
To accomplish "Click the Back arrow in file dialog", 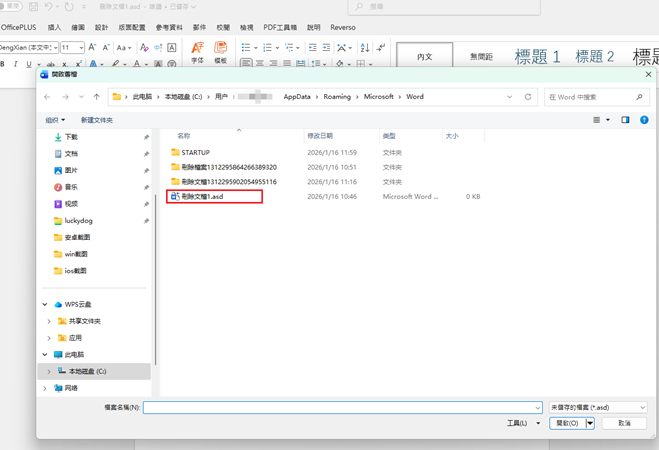I will [47, 97].
